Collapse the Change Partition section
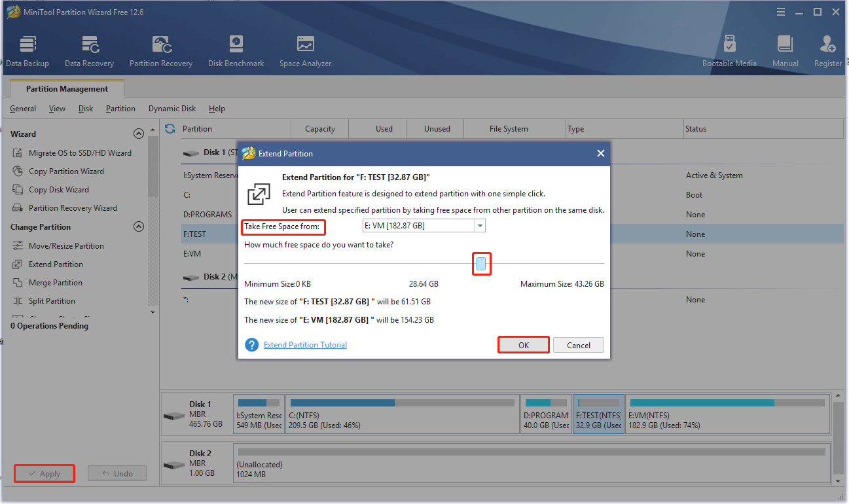Viewport: 849px width, 504px height. pos(138,226)
